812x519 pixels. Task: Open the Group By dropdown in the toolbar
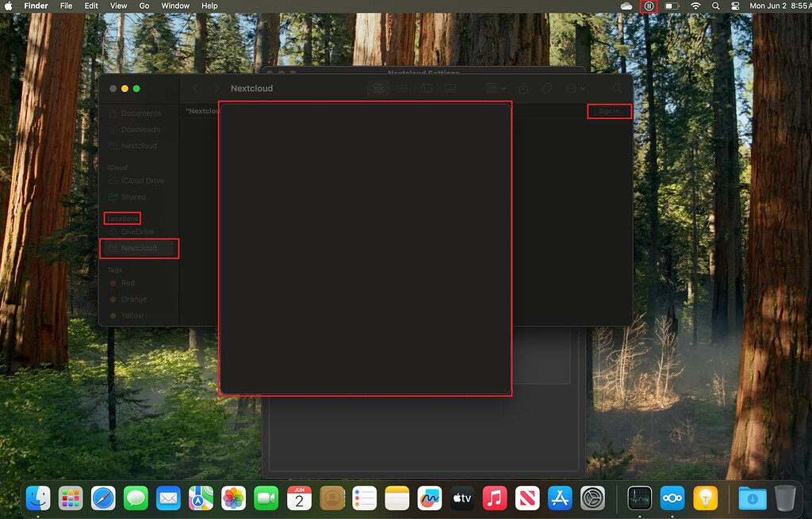495,88
